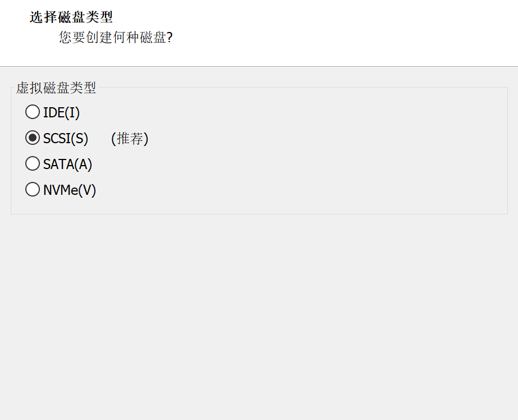
Task: Click the 您要创建何种磁盘? subtitle text
Action: coord(115,38)
